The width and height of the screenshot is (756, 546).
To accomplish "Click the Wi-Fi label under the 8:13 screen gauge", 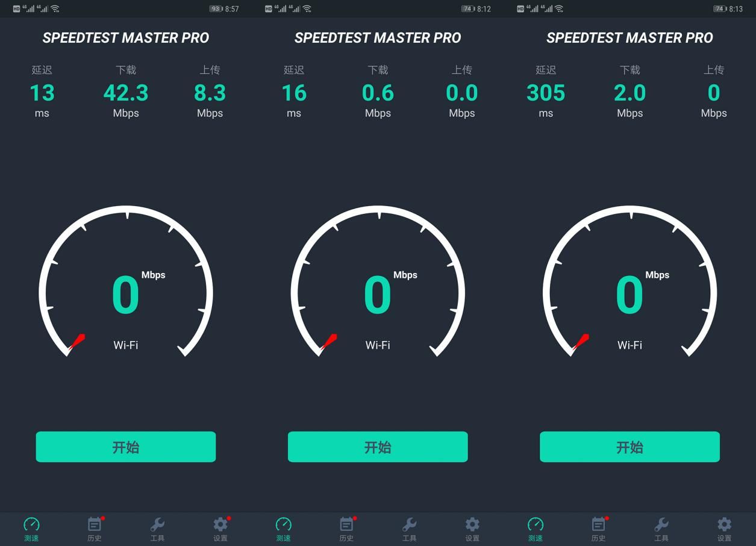I will coord(629,345).
